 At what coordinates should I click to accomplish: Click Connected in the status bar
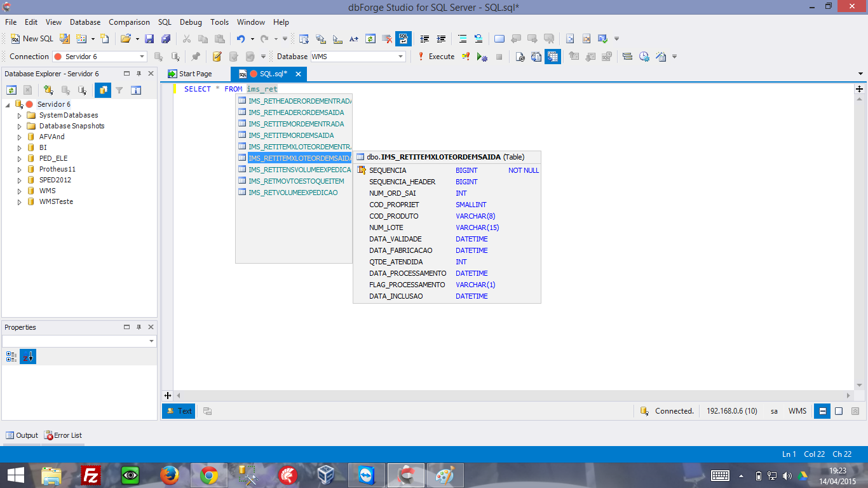point(675,410)
